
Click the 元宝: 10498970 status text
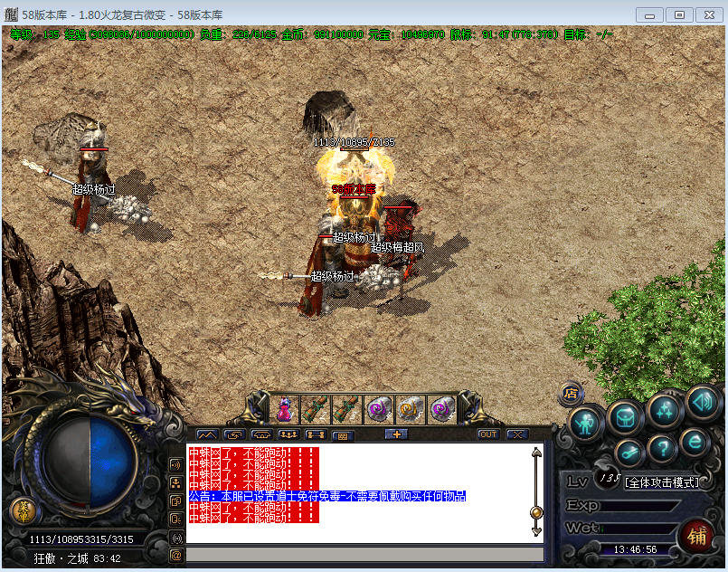[406, 34]
